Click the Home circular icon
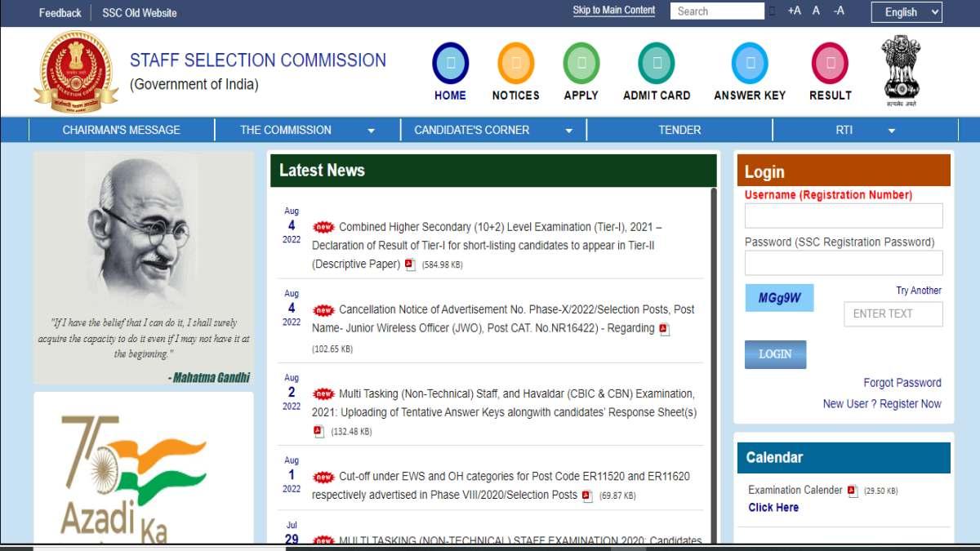The width and height of the screenshot is (980, 551). tap(450, 64)
